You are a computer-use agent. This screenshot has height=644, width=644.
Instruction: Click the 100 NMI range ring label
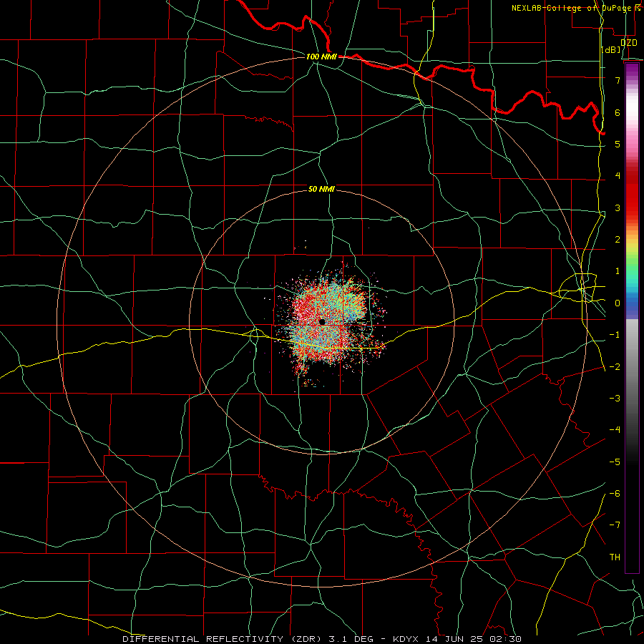tap(321, 57)
